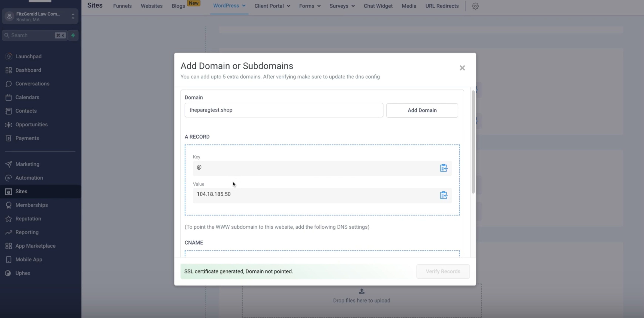Viewport: 644px width, 318px height.
Task: Click the upload arrow icon in drop zone
Action: (x=361, y=291)
